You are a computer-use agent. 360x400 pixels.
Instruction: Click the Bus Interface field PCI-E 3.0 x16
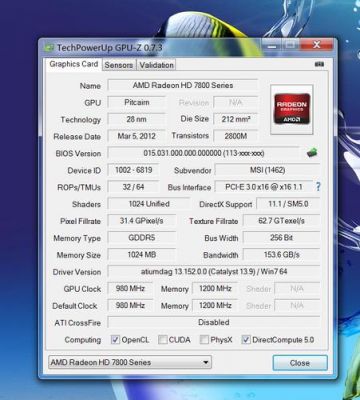pos(264,187)
